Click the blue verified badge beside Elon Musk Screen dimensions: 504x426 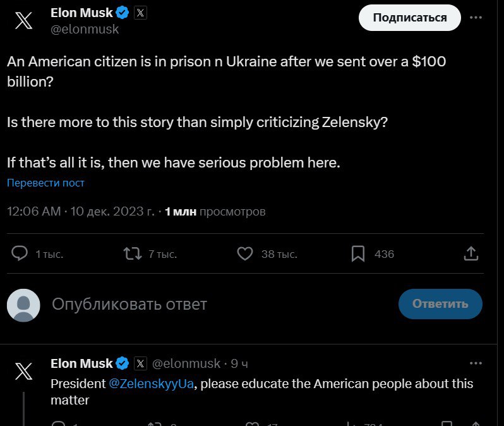[x=123, y=13]
